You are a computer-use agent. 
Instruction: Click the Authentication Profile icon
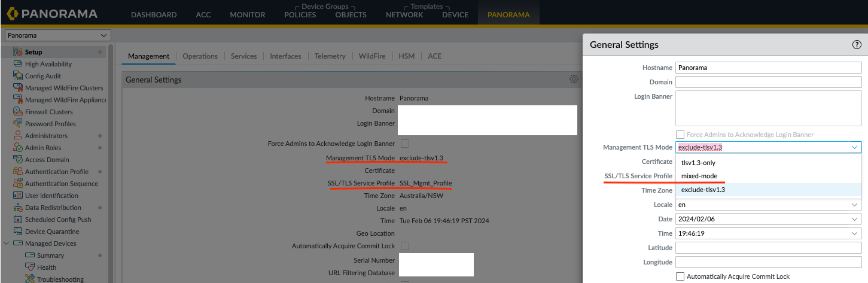pos(18,172)
